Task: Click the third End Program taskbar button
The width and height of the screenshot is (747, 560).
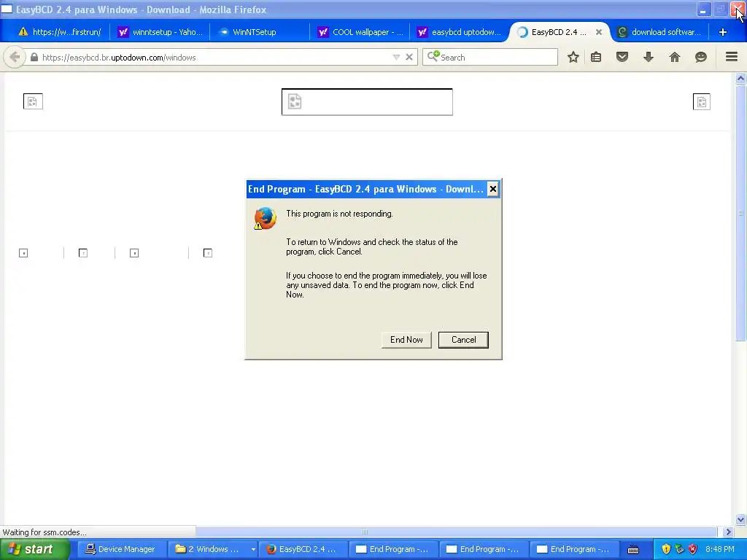Action: click(x=573, y=549)
